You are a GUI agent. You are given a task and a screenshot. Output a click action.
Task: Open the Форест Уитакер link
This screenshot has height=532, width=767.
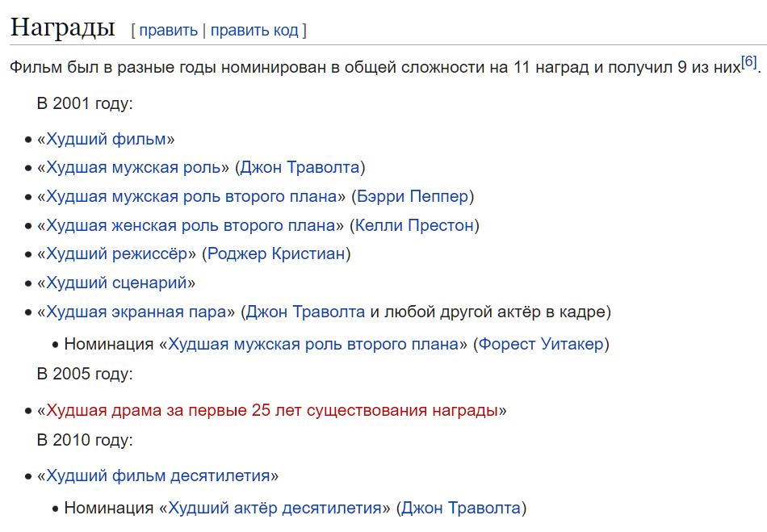point(541,344)
